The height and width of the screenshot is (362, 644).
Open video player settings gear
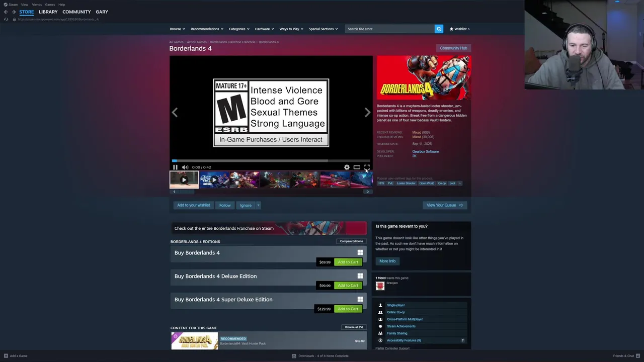347,167
